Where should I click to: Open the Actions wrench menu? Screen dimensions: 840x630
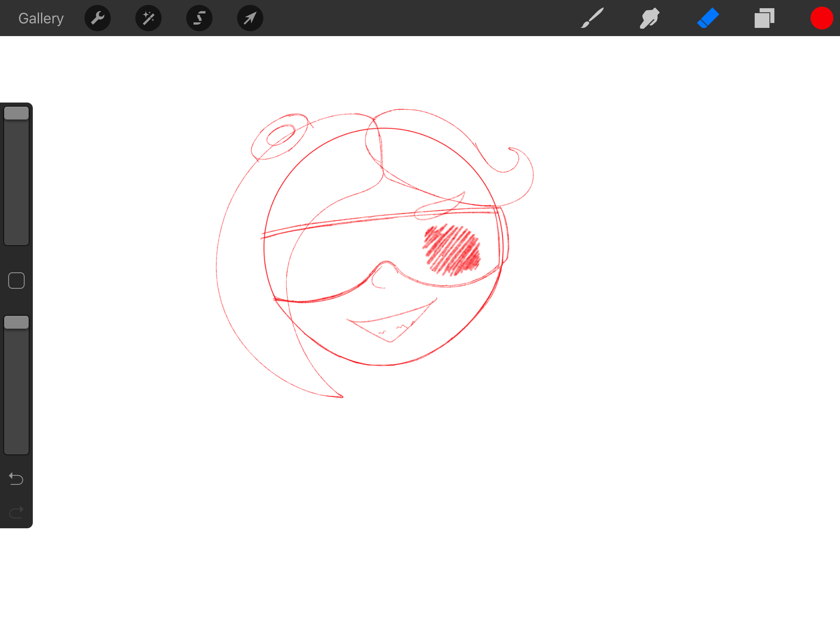point(98,18)
